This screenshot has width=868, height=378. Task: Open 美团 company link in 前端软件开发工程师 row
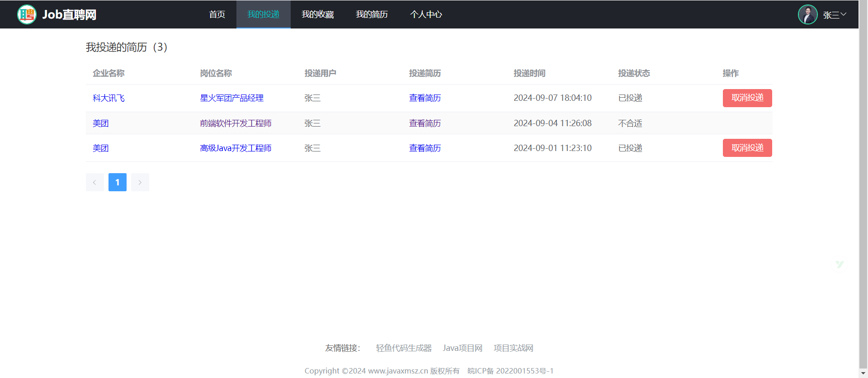tap(101, 123)
